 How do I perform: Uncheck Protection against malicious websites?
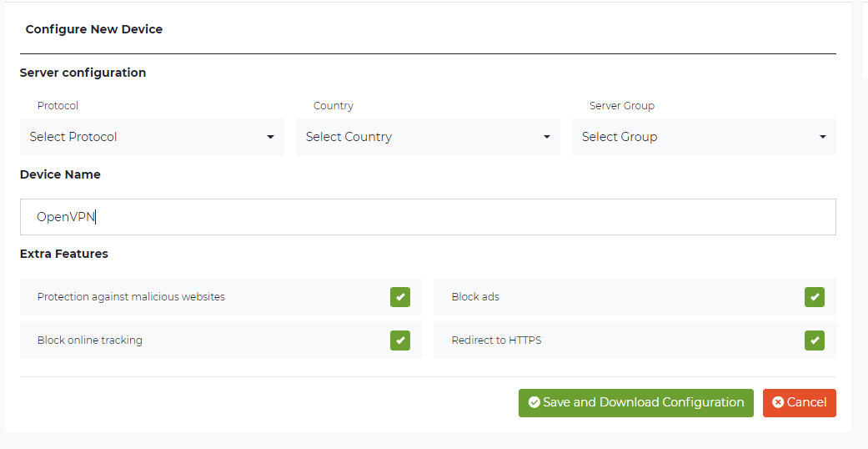click(400, 297)
